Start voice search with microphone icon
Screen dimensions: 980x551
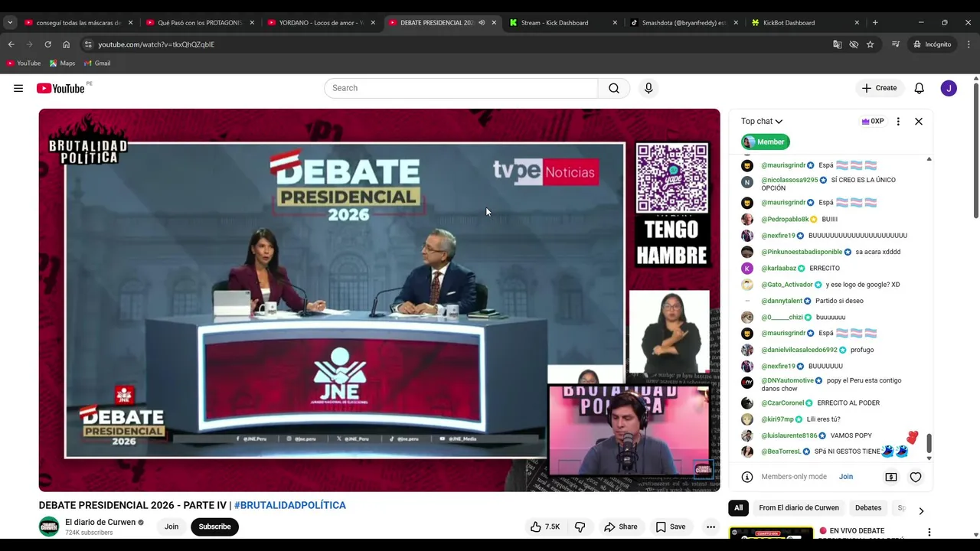tap(648, 88)
